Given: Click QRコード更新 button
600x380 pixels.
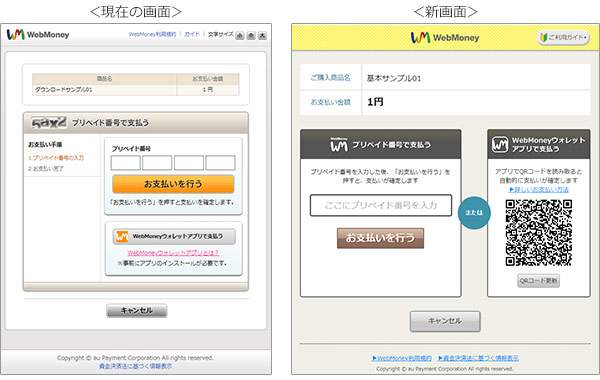Looking at the screenshot, I should [x=538, y=281].
